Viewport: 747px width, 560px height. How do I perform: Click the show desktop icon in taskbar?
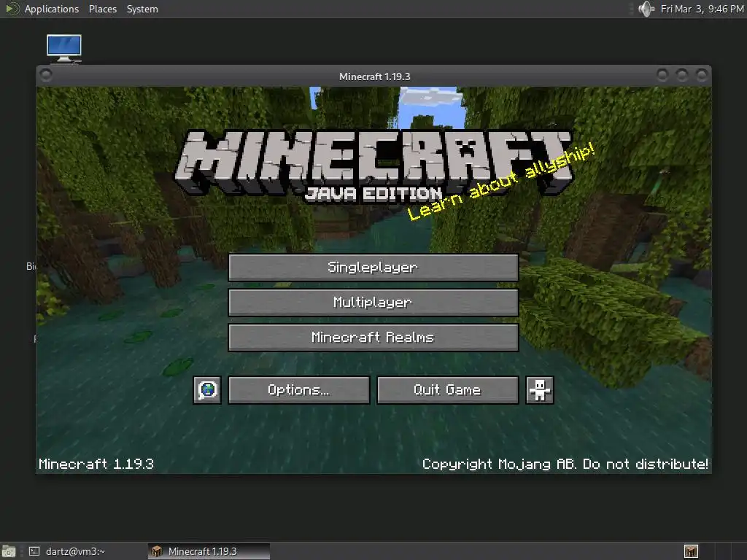click(x=9, y=551)
